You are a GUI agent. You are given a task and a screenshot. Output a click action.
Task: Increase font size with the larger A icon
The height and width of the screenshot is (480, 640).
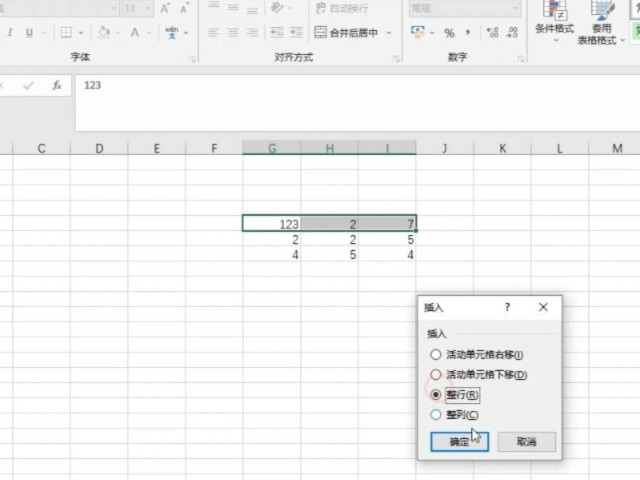(165, 8)
